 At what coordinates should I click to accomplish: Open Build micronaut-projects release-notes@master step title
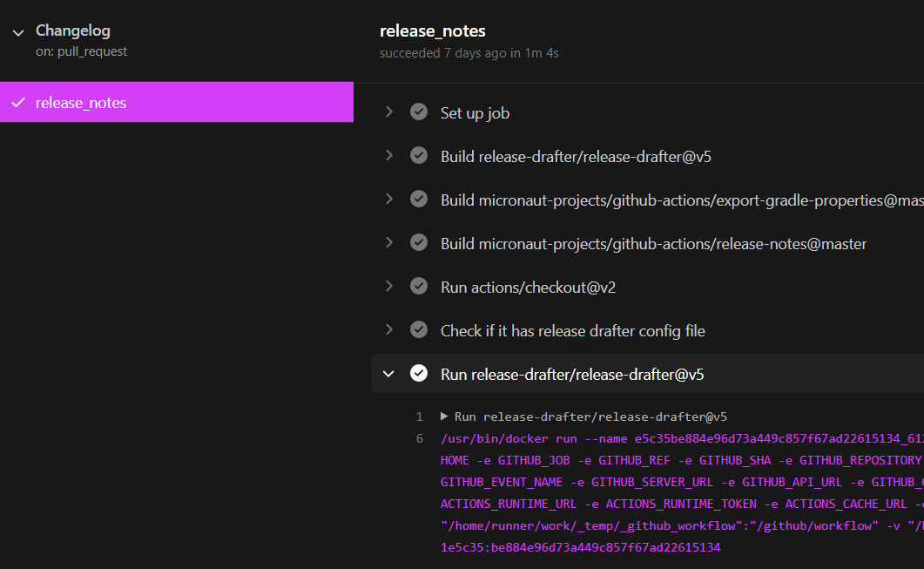click(653, 244)
